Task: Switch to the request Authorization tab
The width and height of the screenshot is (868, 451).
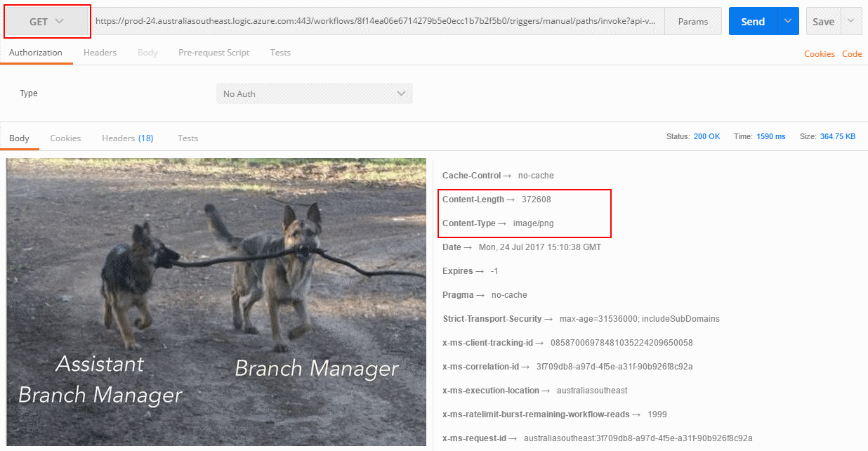Action: (x=36, y=53)
